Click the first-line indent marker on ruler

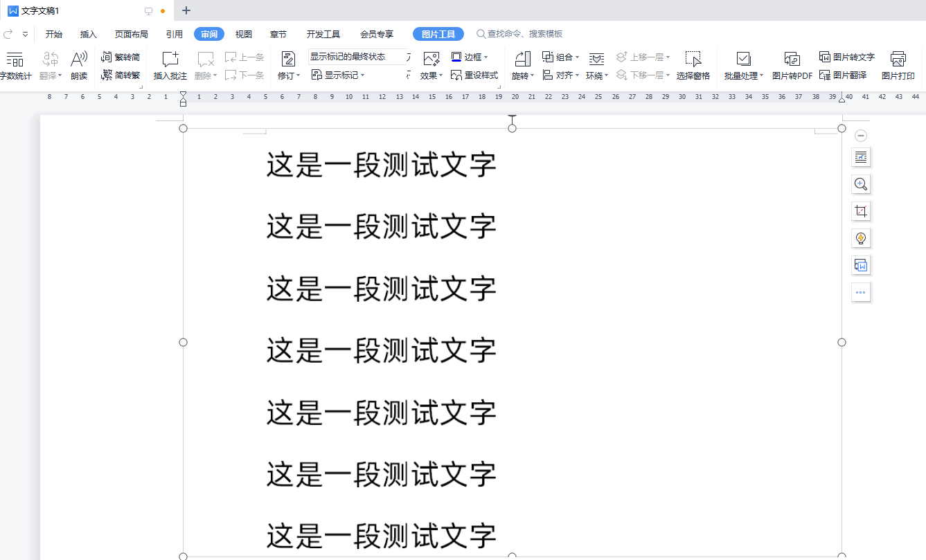click(184, 94)
